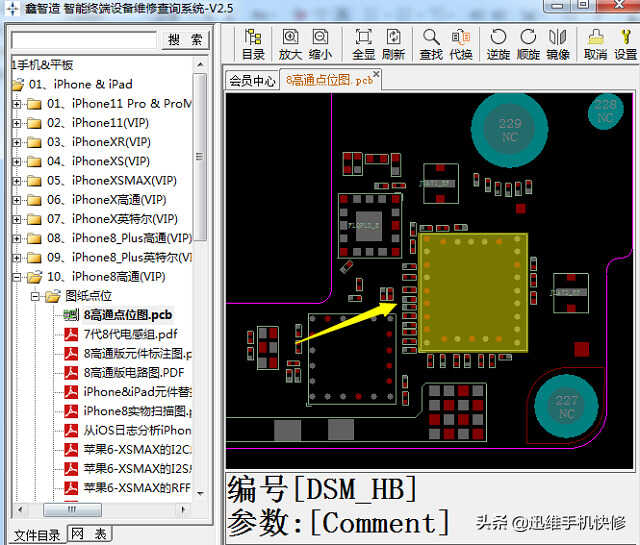Click the 代换 substitute toolbar icon
640x545 pixels.
point(461,44)
